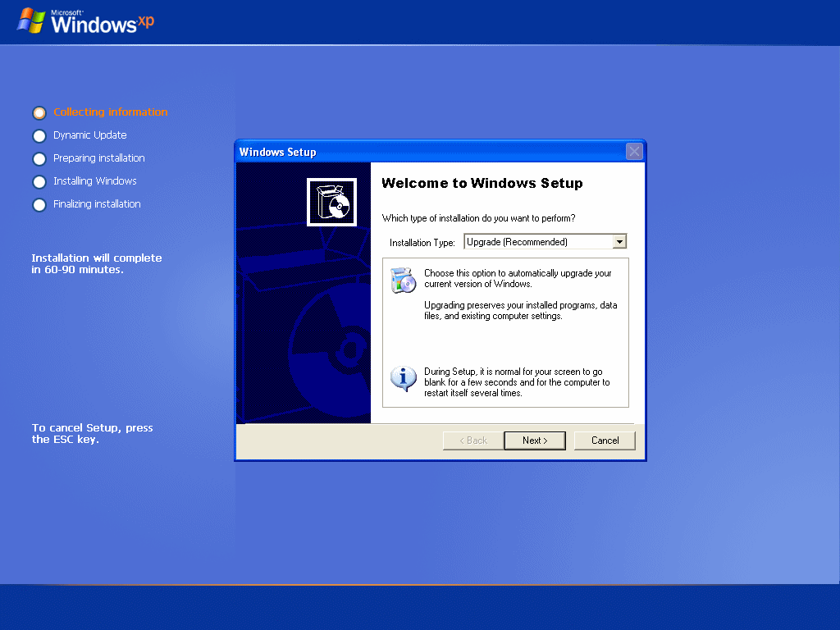
Task: Click the blue information bubble icon
Action: [x=404, y=378]
